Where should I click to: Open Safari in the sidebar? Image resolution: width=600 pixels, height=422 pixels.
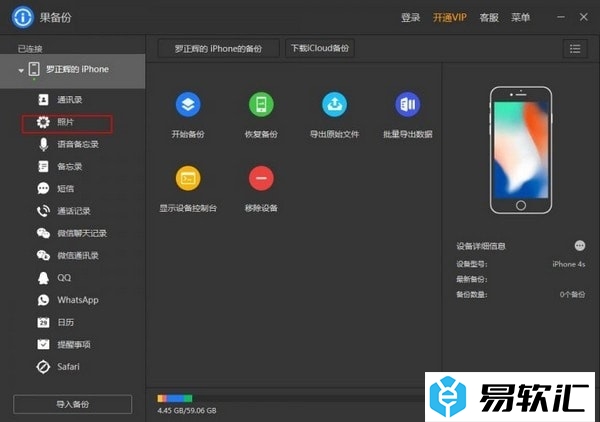(58, 367)
